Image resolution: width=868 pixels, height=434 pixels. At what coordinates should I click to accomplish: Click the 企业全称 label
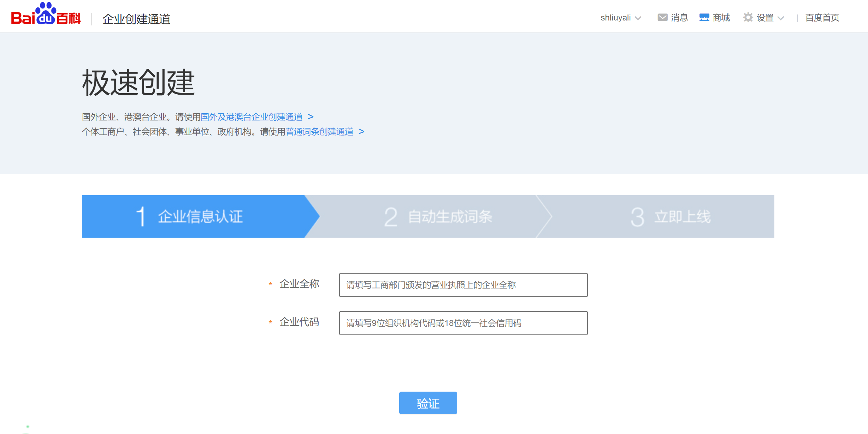[299, 284]
